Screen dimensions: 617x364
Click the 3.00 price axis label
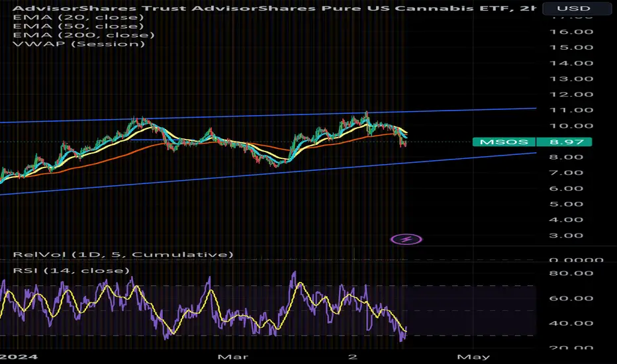click(566, 236)
